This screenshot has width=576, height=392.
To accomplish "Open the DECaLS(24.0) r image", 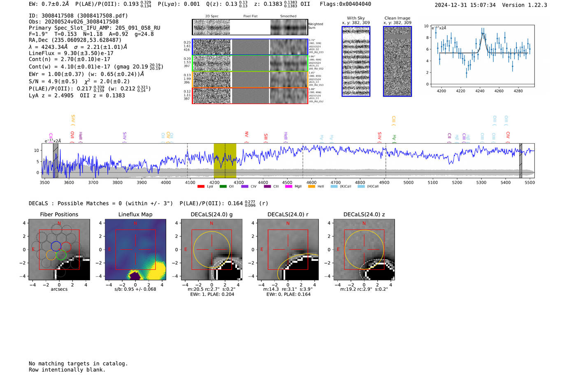I will tap(288, 250).
